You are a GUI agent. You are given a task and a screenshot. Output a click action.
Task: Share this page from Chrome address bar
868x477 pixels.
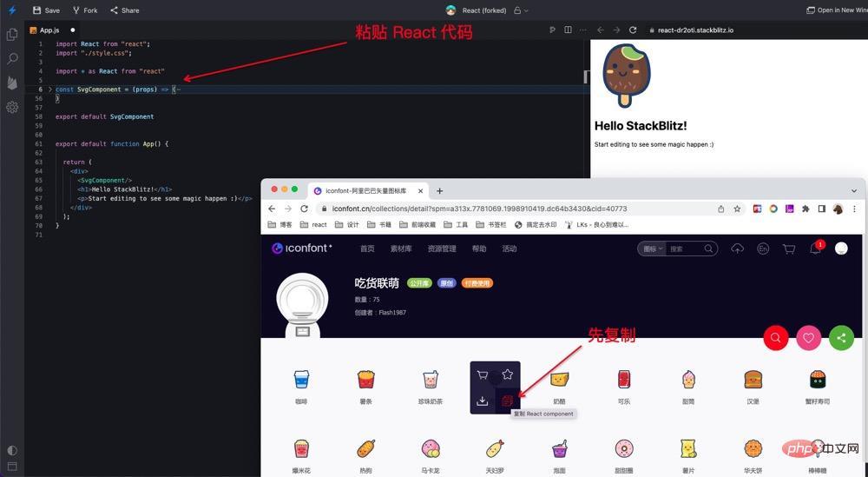click(720, 209)
